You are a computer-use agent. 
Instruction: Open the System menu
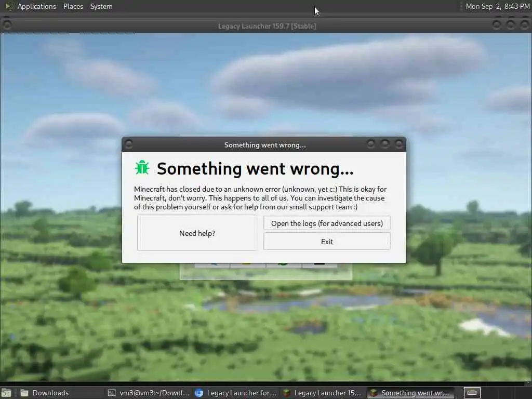(x=101, y=6)
